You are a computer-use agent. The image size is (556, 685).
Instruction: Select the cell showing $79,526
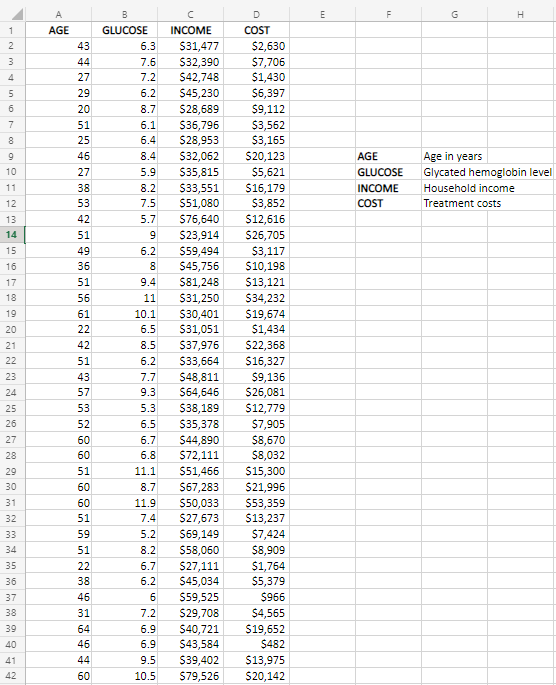(x=190, y=676)
